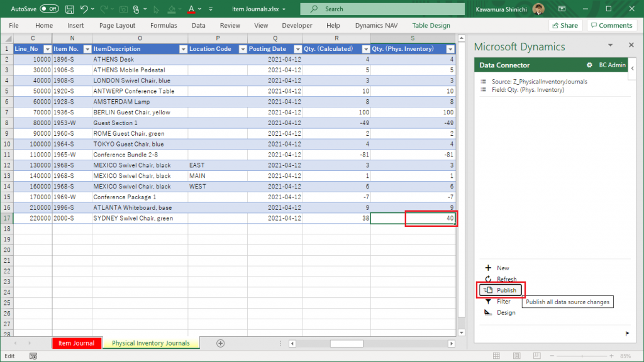This screenshot has width=644, height=362.
Task: Click the horizontal scrollbar right arrow
Action: (452, 343)
